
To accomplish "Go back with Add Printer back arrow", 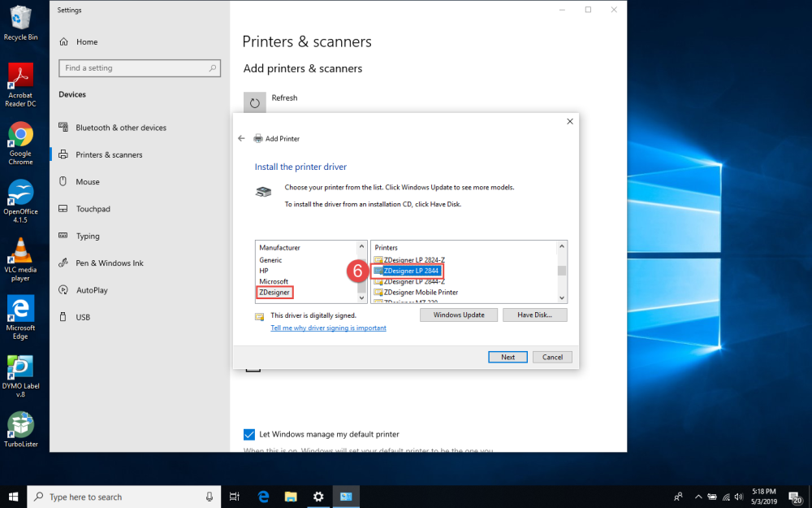I will pyautogui.click(x=241, y=138).
